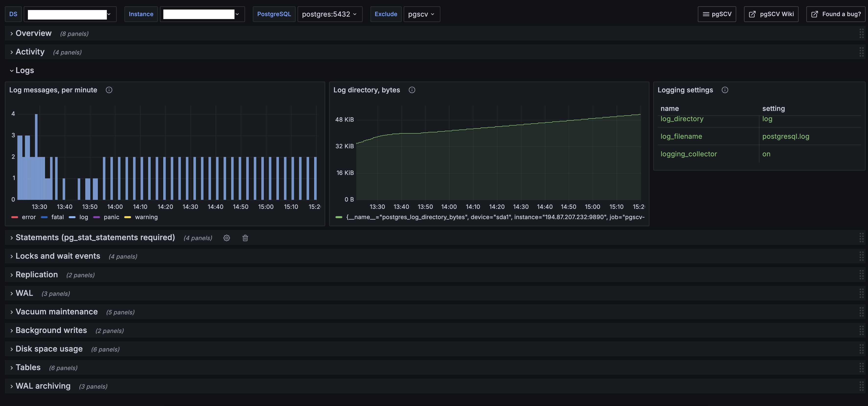Click the log_filename setting name
Viewport: 868px width, 406px height.
(x=681, y=136)
